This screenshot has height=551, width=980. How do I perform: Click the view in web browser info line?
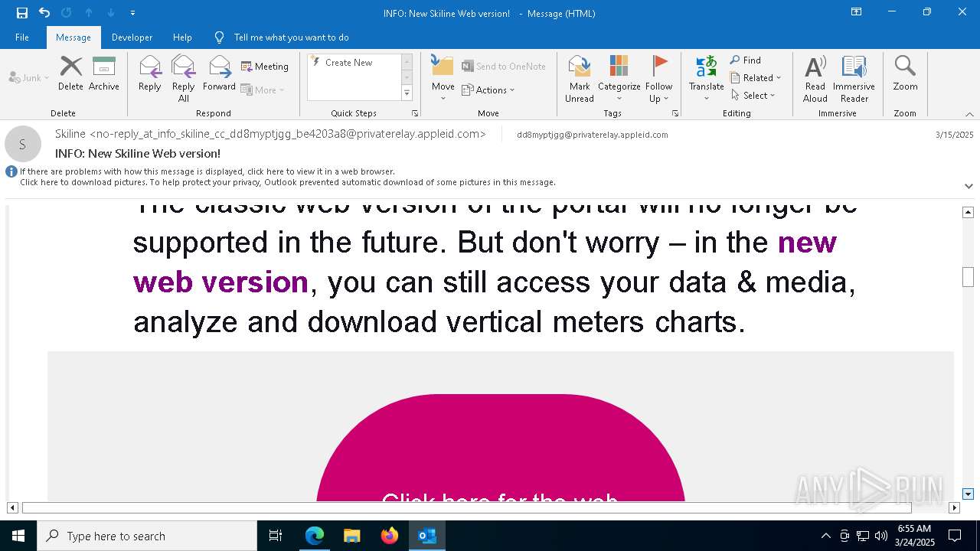click(x=207, y=171)
